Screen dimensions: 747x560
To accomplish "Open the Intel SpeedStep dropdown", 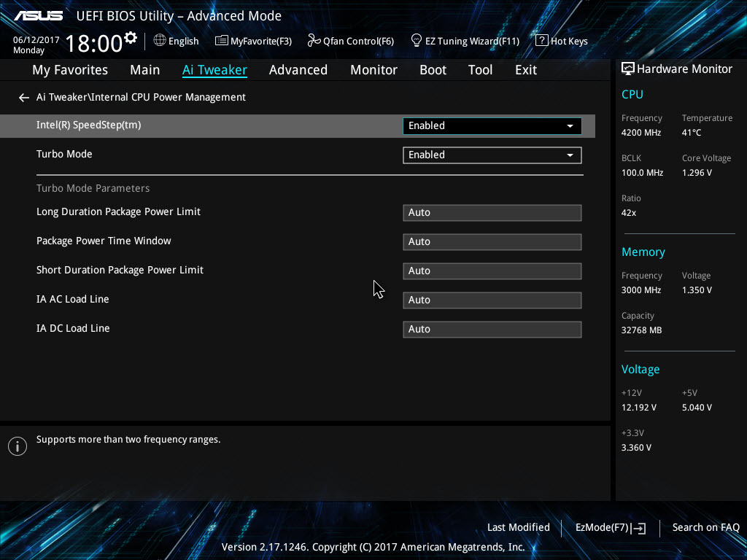I will coord(492,125).
